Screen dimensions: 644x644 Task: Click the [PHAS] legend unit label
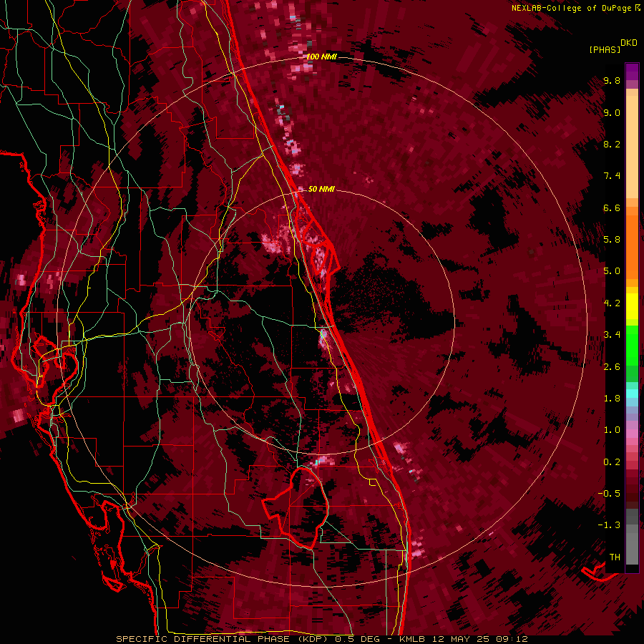point(605,50)
